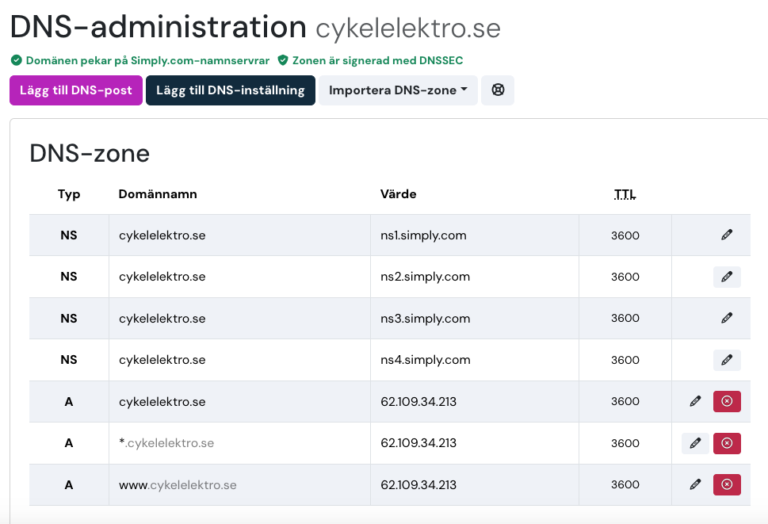Viewport: 768px width, 524px height.
Task: Click the Lägg till DNS-inställning button
Action: click(x=230, y=90)
